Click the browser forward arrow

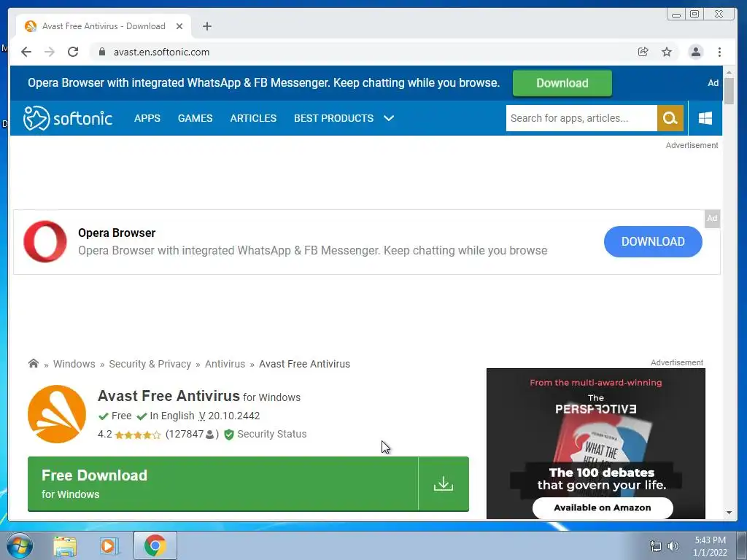pyautogui.click(x=50, y=52)
